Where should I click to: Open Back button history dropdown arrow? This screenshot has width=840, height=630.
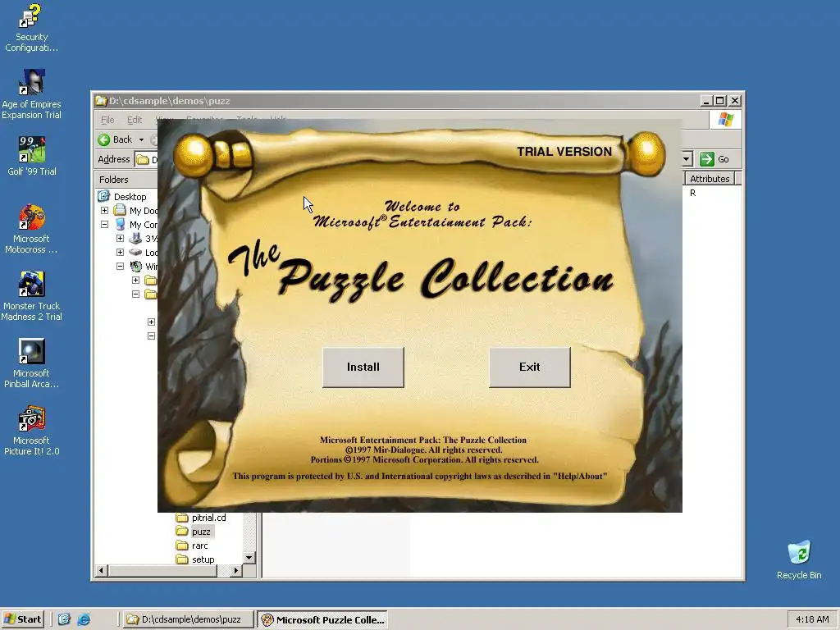pos(141,139)
